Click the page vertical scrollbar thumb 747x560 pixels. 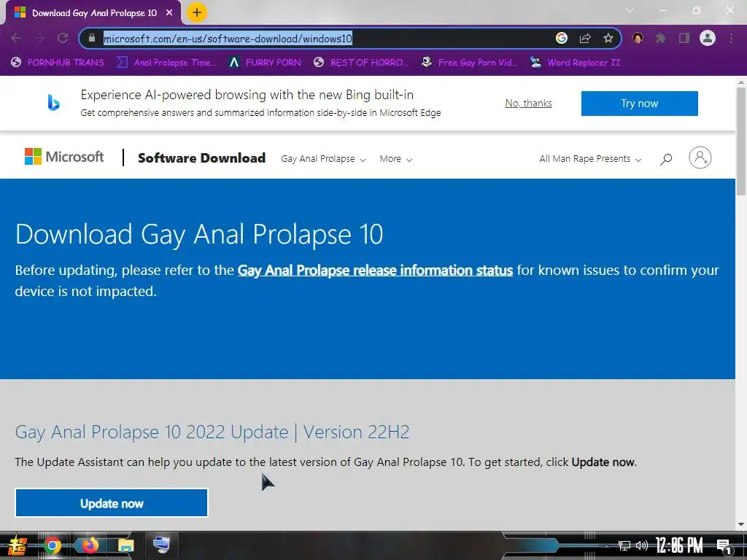(741, 141)
